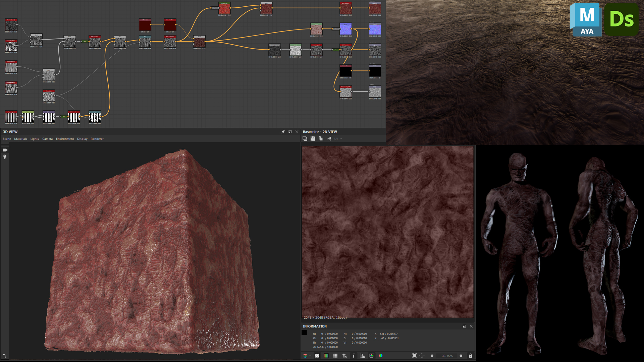Zoom out with the minus button in the status bar

click(x=432, y=356)
